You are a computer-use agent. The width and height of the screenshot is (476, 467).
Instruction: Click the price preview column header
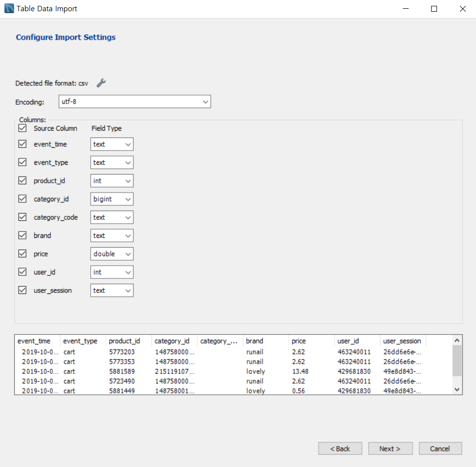coord(312,341)
